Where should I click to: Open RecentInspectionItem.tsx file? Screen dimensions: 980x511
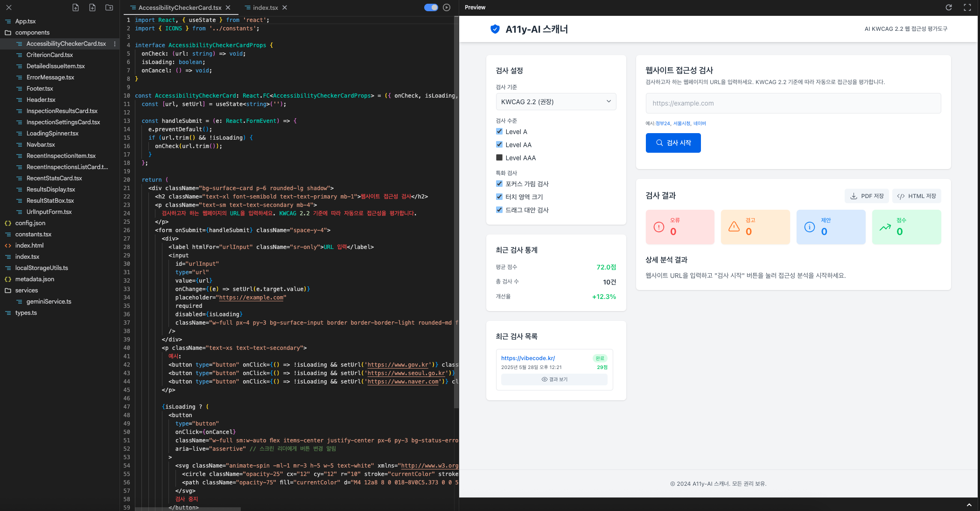click(x=60, y=156)
